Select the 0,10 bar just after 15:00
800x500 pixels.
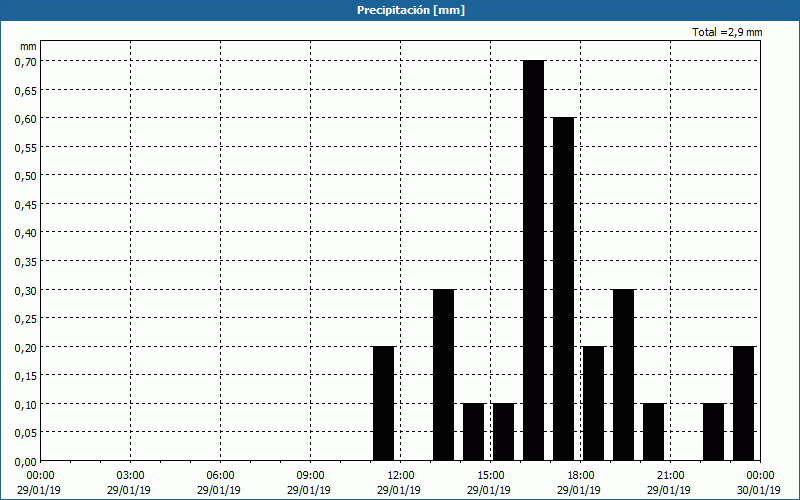pyautogui.click(x=504, y=432)
